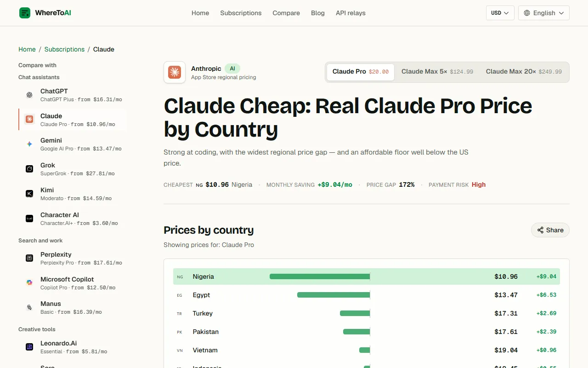Click the Anthropic logo tile
Screen dimensions: 588x368
click(x=175, y=72)
